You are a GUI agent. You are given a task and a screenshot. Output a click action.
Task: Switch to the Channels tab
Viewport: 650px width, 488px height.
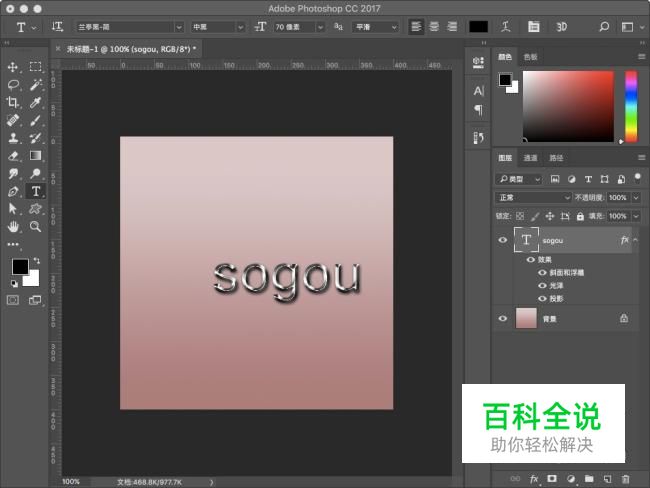(x=530, y=158)
